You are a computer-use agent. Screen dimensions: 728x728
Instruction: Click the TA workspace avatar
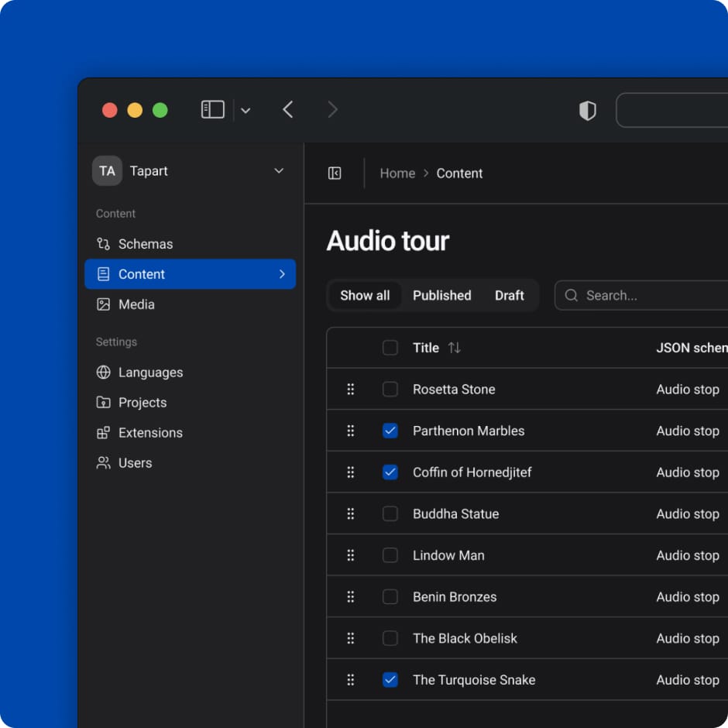(107, 171)
